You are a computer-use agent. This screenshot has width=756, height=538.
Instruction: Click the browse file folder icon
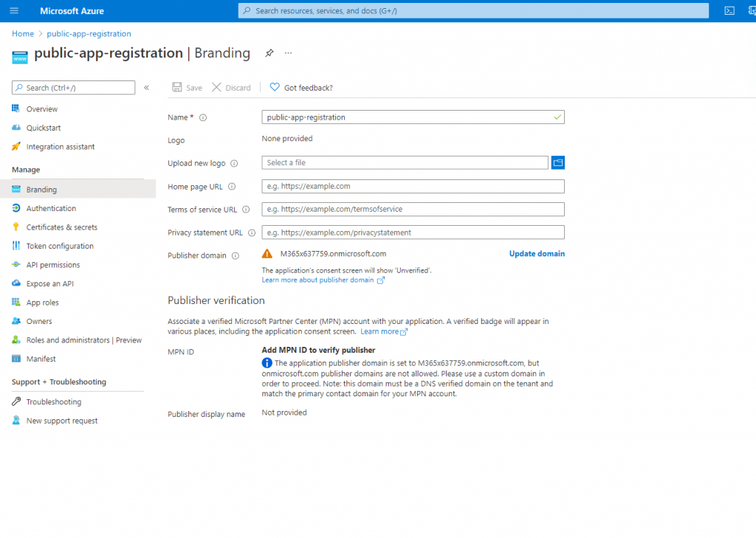click(557, 163)
